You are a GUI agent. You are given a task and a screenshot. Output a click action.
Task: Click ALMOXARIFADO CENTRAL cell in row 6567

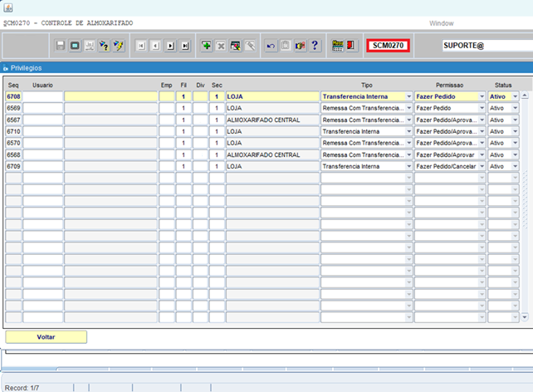[x=272, y=120]
